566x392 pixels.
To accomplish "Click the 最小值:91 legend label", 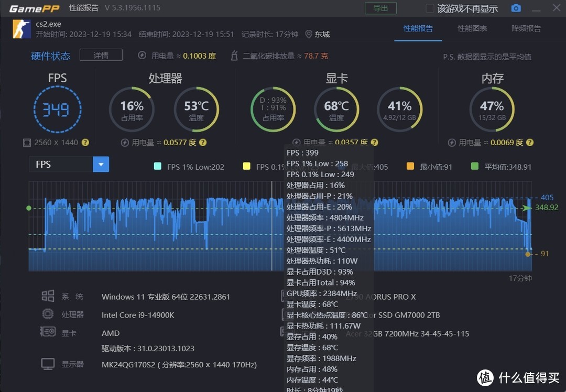I will click(x=436, y=167).
